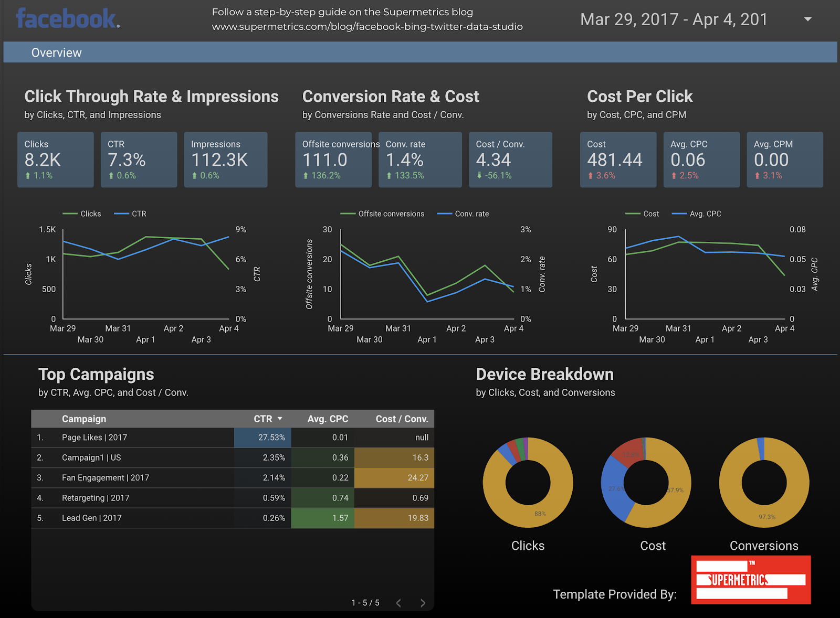Screen dimensions: 840x618
Task: Click the Conversion Rate & Cost heading
Action: pyautogui.click(x=391, y=97)
